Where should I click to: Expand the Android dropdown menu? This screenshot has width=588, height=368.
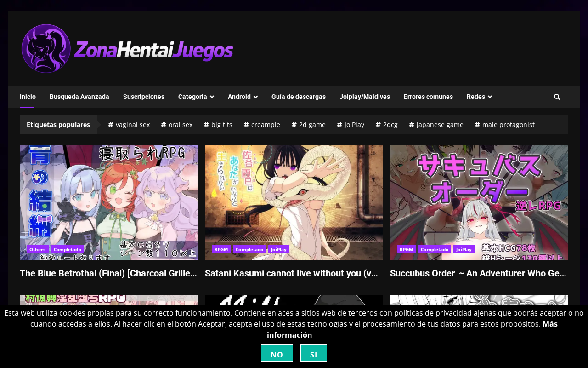pyautogui.click(x=243, y=97)
